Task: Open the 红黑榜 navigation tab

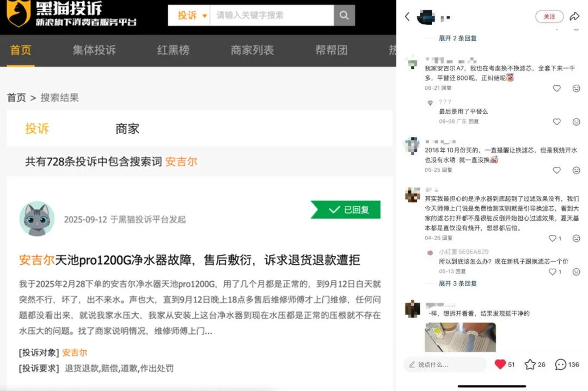Action: [173, 50]
